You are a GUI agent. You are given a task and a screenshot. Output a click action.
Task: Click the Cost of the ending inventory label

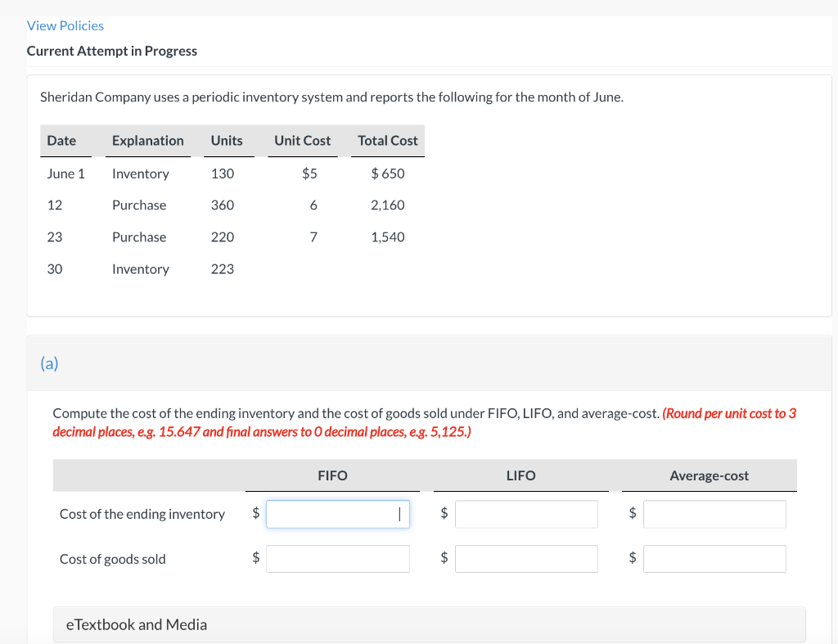pos(142,514)
